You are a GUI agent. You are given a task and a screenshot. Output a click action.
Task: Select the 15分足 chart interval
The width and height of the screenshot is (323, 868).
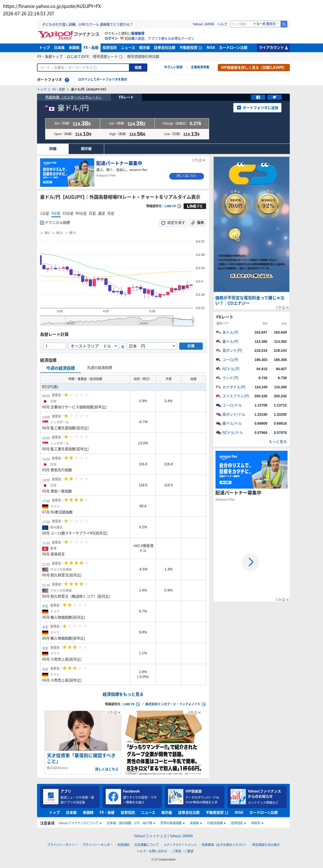coord(68,214)
